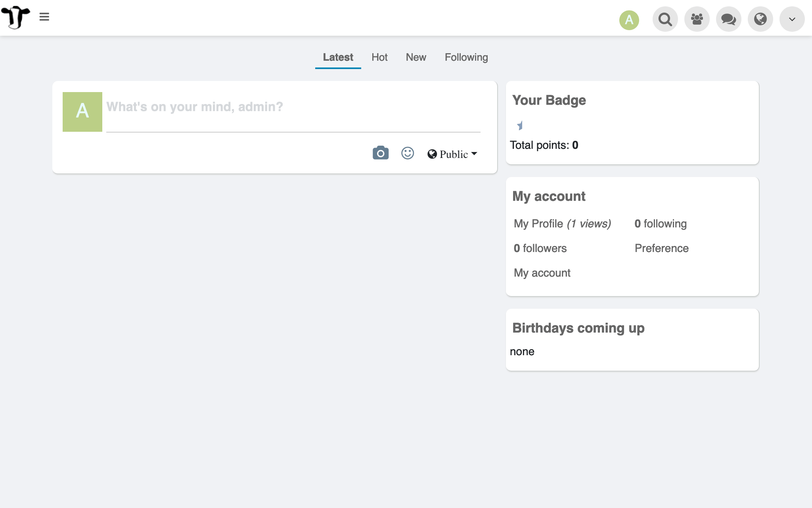Open the emoji smiley picker
The width and height of the screenshot is (812, 508).
pos(407,153)
